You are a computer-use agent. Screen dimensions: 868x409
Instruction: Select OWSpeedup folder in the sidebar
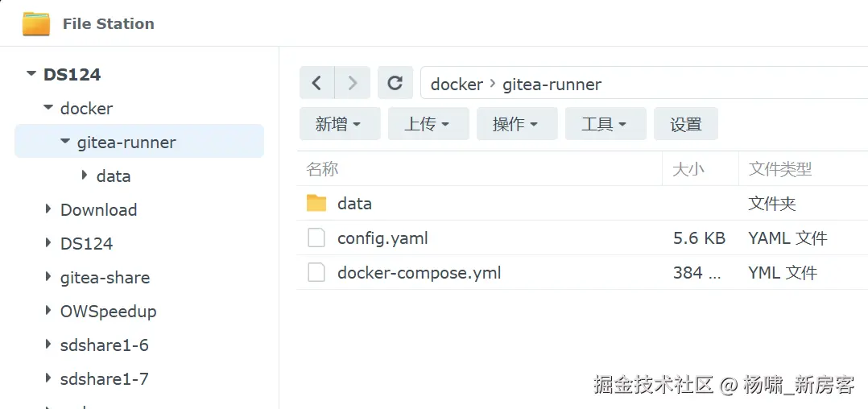[x=108, y=311]
